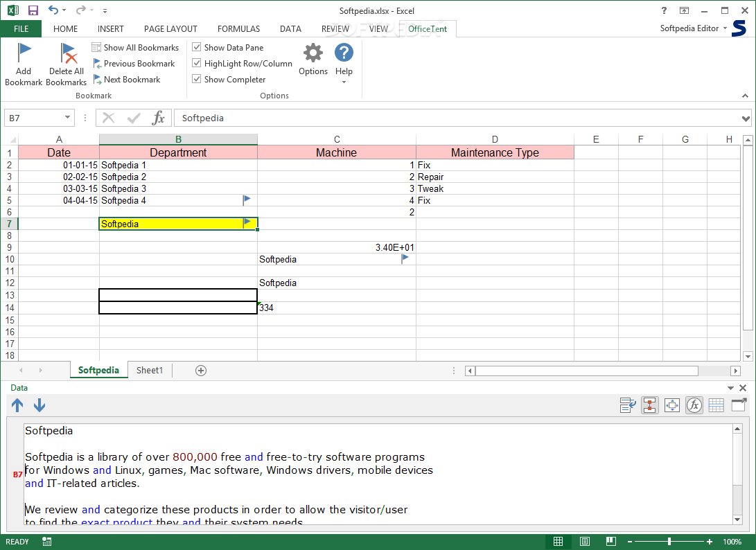The height and width of the screenshot is (550, 756).
Task: Open the FILE tab
Action: tap(21, 28)
